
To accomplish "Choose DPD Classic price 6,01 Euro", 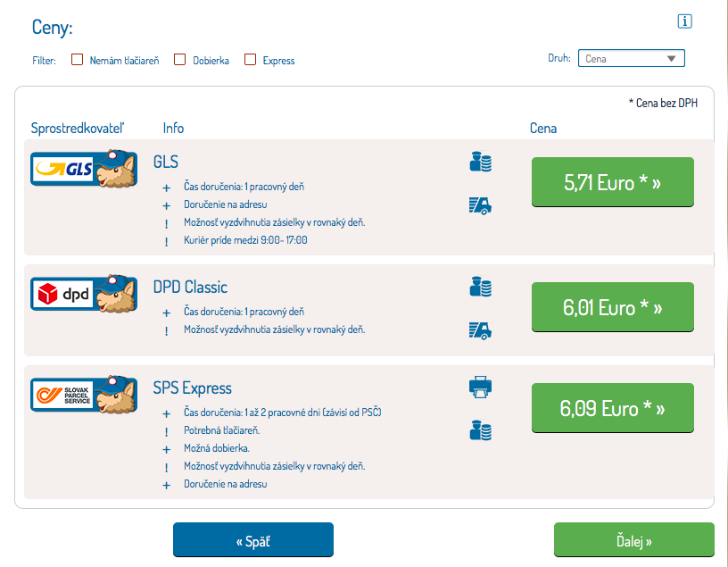I will tap(612, 308).
